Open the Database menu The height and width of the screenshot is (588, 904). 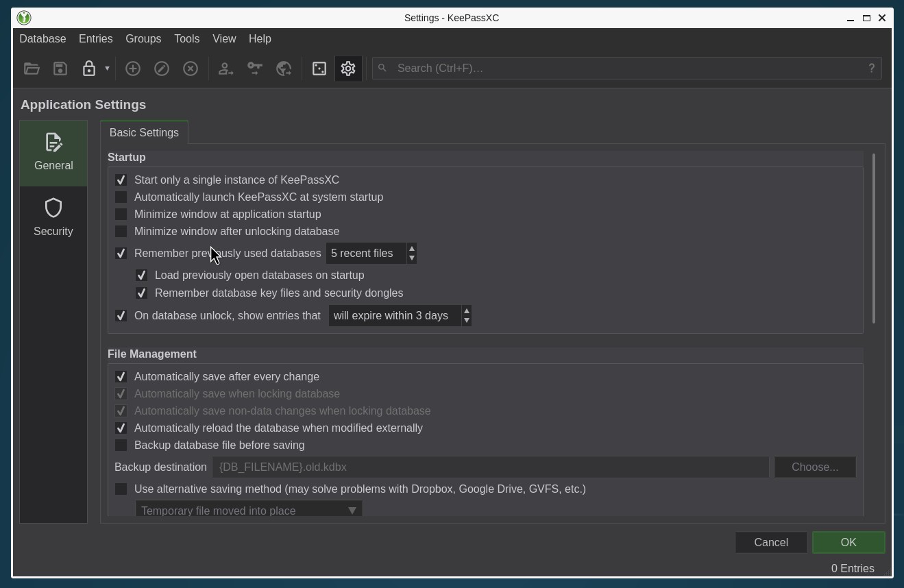point(42,39)
